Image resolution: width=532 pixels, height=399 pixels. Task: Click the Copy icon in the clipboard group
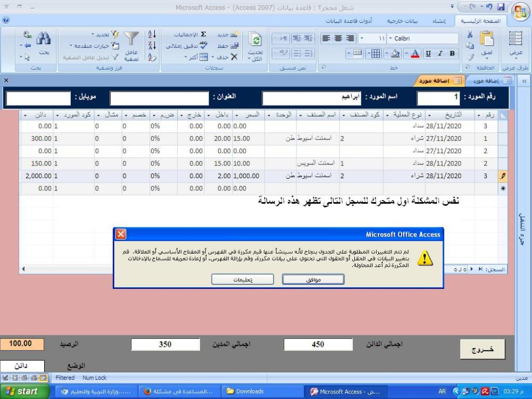[x=470, y=46]
